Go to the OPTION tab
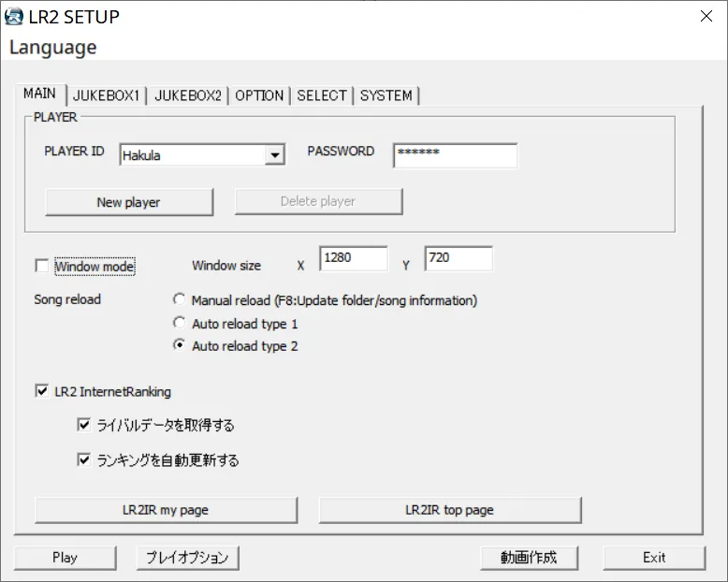This screenshot has height=582, width=728. [x=259, y=95]
